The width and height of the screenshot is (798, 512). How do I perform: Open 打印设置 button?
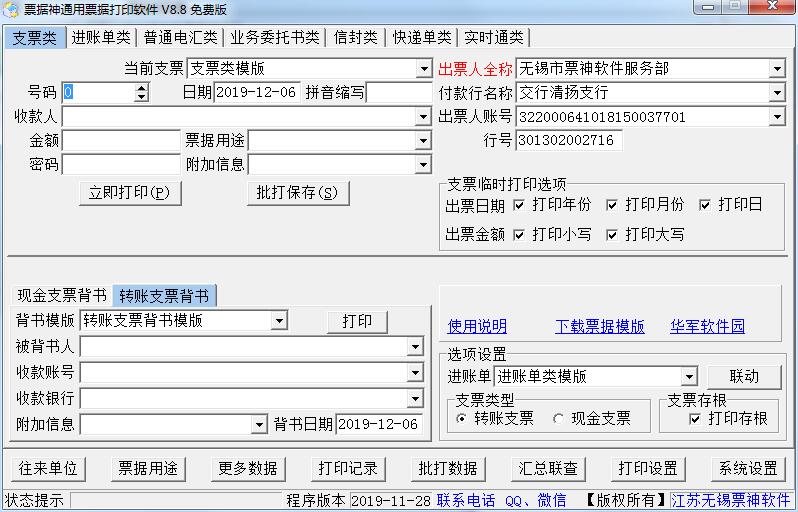[x=648, y=469]
